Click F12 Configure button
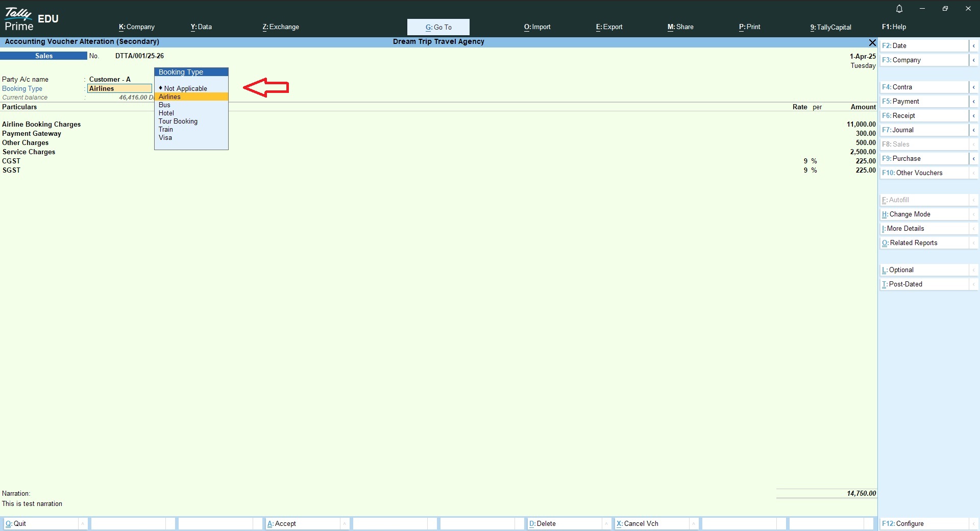Image resolution: width=980 pixels, height=531 pixels. 924,524
